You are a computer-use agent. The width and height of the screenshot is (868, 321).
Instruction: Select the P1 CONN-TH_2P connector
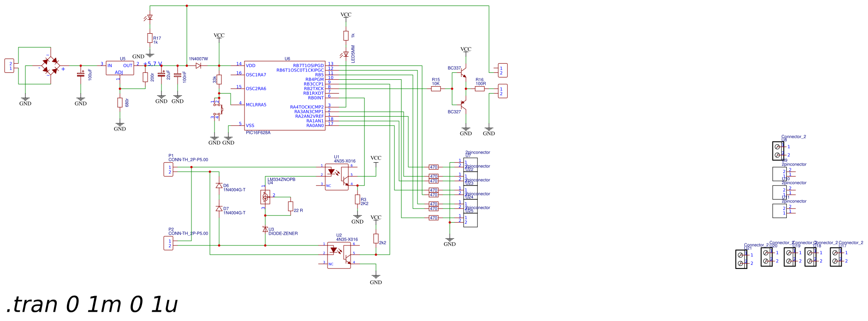point(169,170)
